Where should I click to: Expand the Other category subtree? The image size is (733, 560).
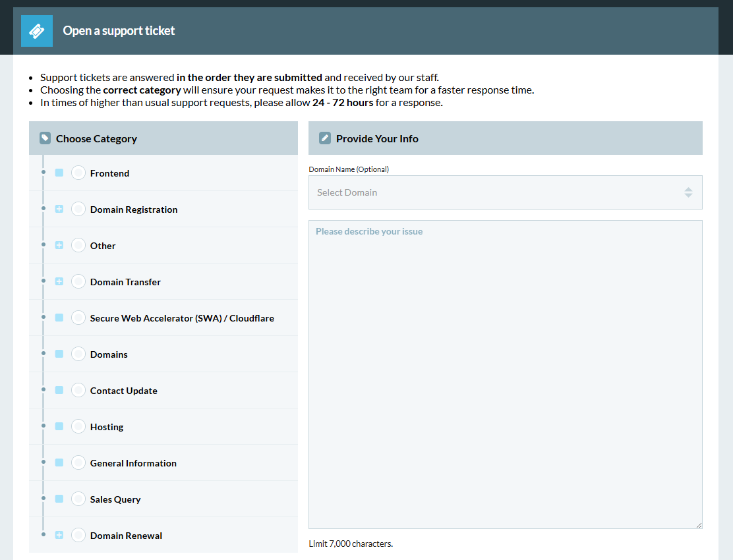(59, 245)
